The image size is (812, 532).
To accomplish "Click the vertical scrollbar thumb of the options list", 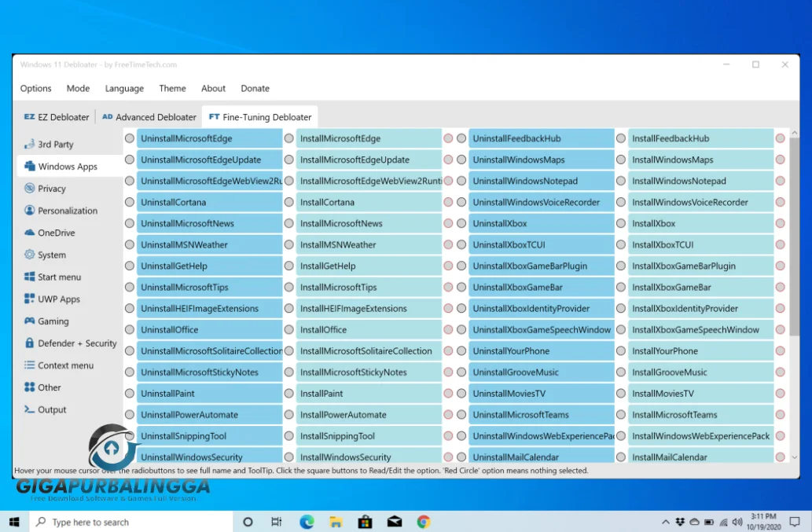I will [x=795, y=238].
